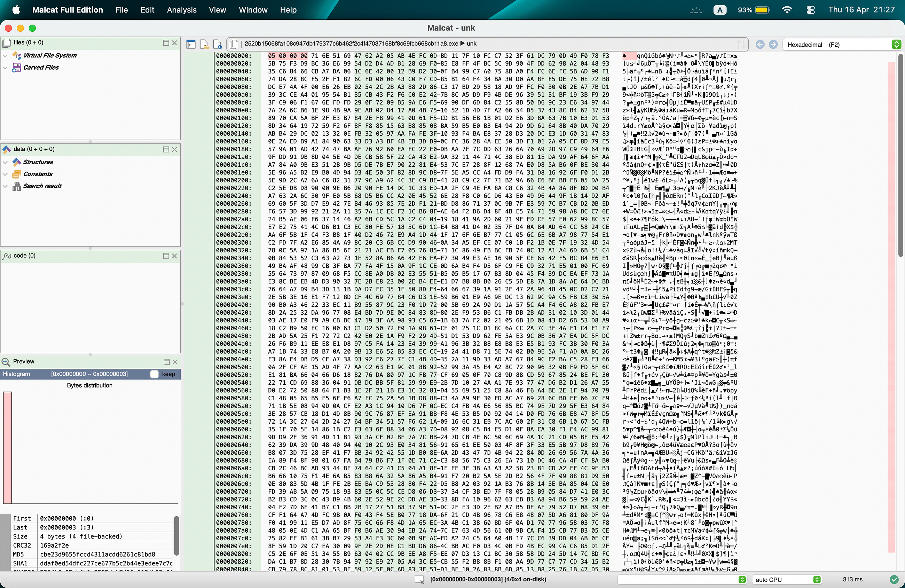Click the battery status indicator
Screen dimensions: 905x588
(x=754, y=10)
